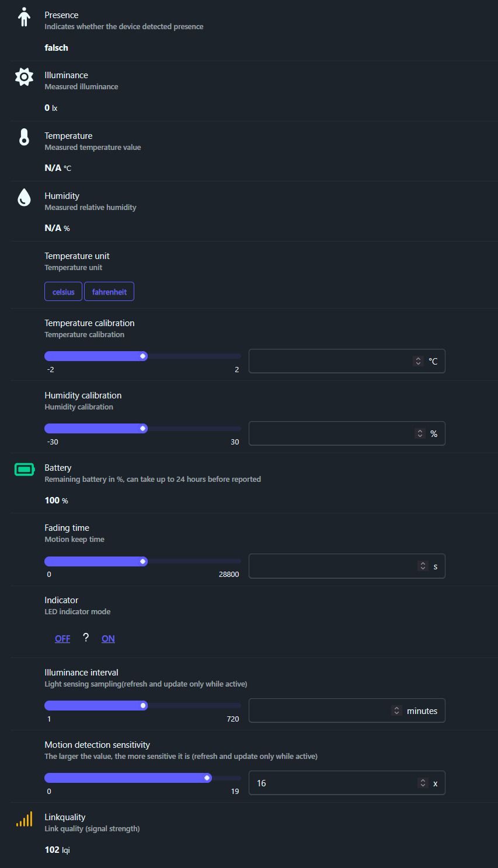Click the Linkquality signal bars icon

pyautogui.click(x=24, y=819)
